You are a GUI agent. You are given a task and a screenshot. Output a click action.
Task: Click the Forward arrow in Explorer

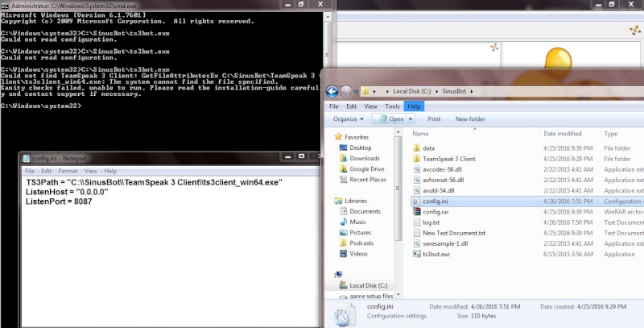[346, 91]
